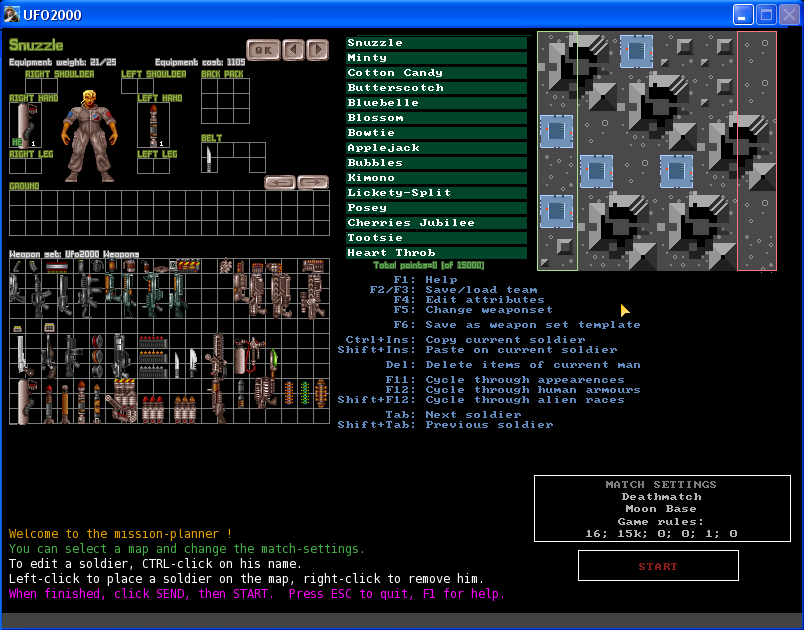Screen dimensions: 804x630
Task: Select the grey drum magazine
Action: [97, 369]
